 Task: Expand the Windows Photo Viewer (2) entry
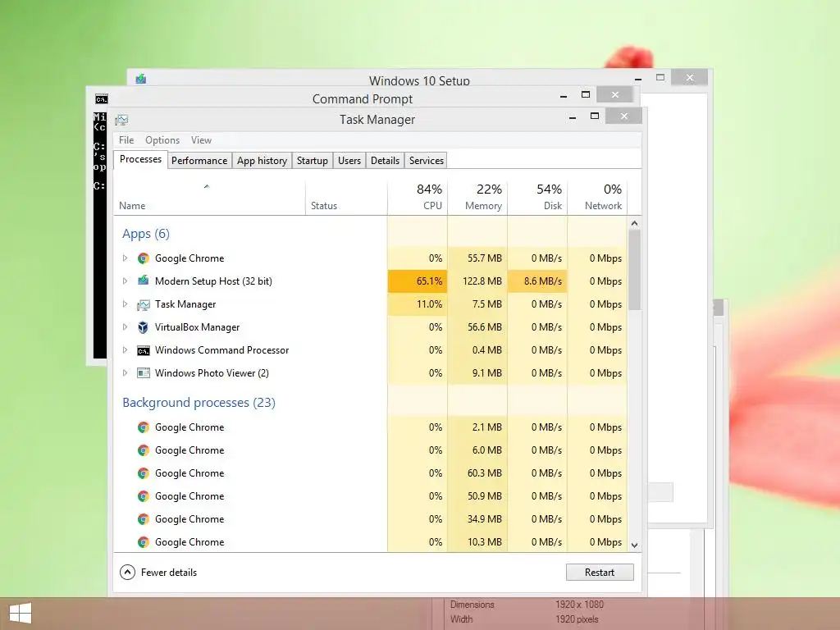click(125, 373)
